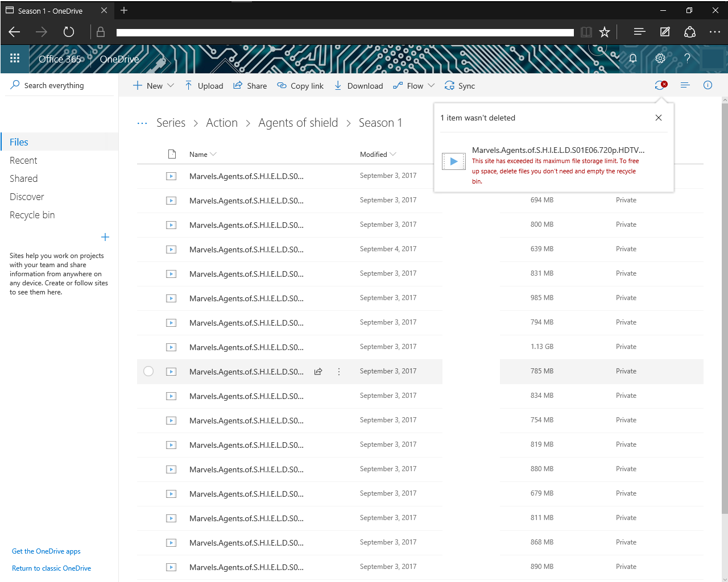
Task: Click the Copy link icon
Action: point(281,85)
